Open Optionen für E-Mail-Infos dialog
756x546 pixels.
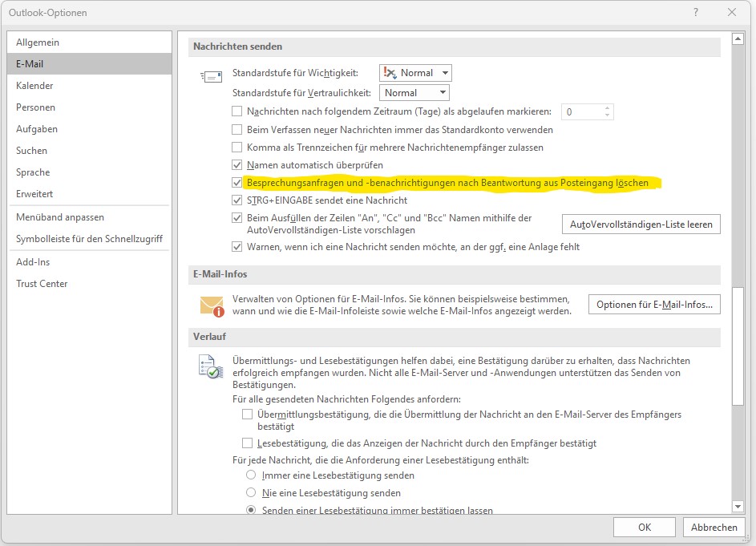coord(654,305)
